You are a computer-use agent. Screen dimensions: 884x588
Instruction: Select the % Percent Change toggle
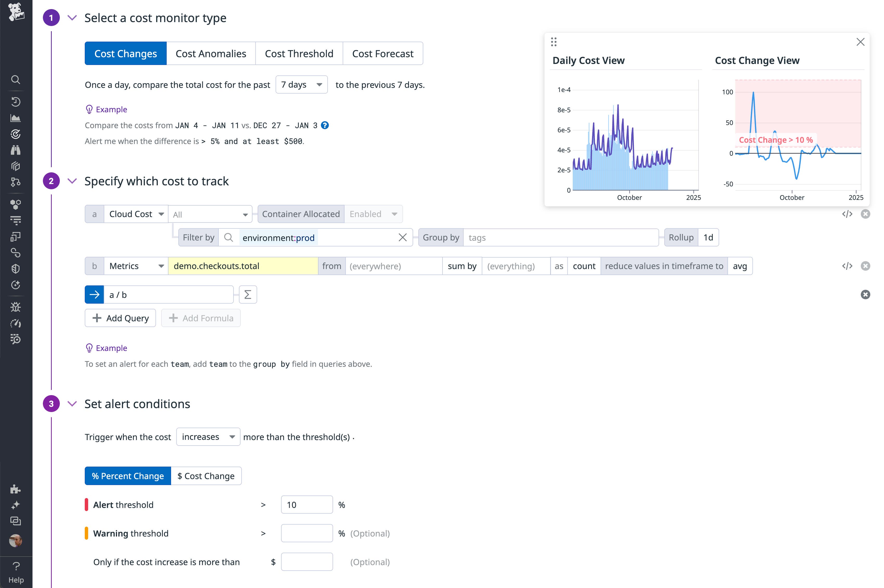pyautogui.click(x=128, y=476)
